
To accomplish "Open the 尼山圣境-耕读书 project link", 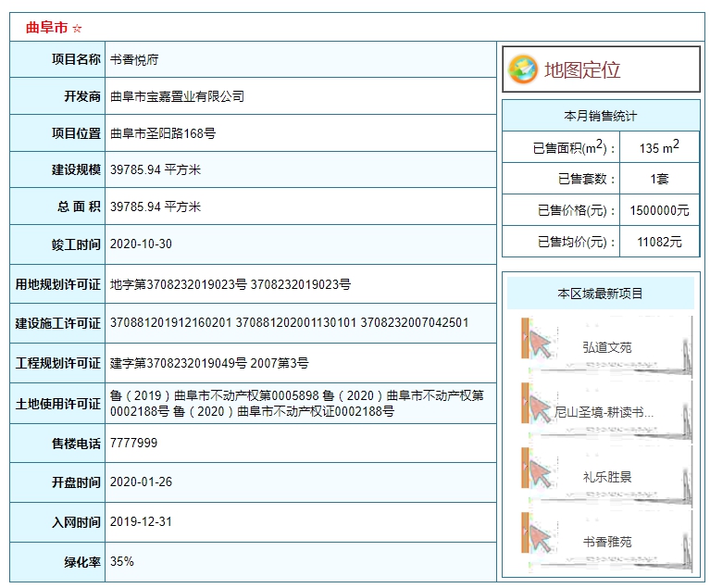I will pos(604,412).
